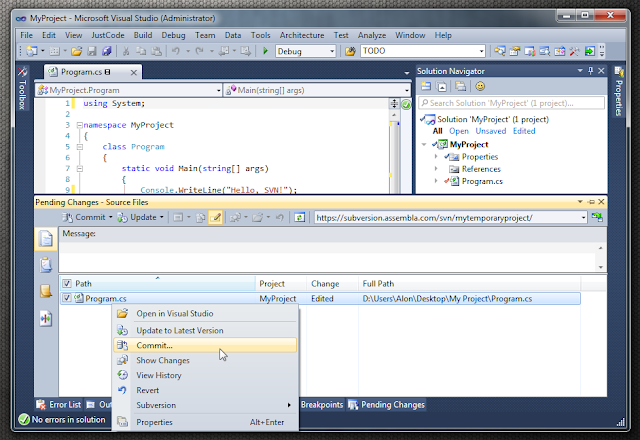Collapse the MyProject project node

[424, 144]
